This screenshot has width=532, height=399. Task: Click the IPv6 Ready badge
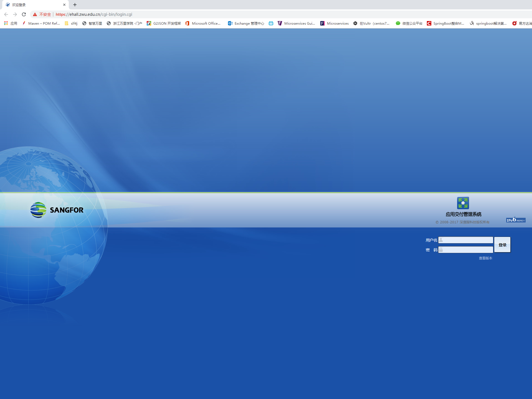[x=516, y=220]
